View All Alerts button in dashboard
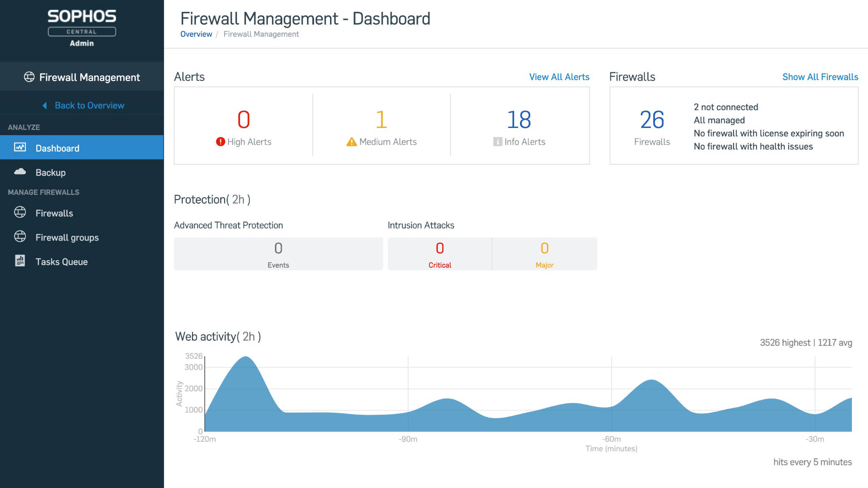The image size is (868, 488). [x=560, y=76]
